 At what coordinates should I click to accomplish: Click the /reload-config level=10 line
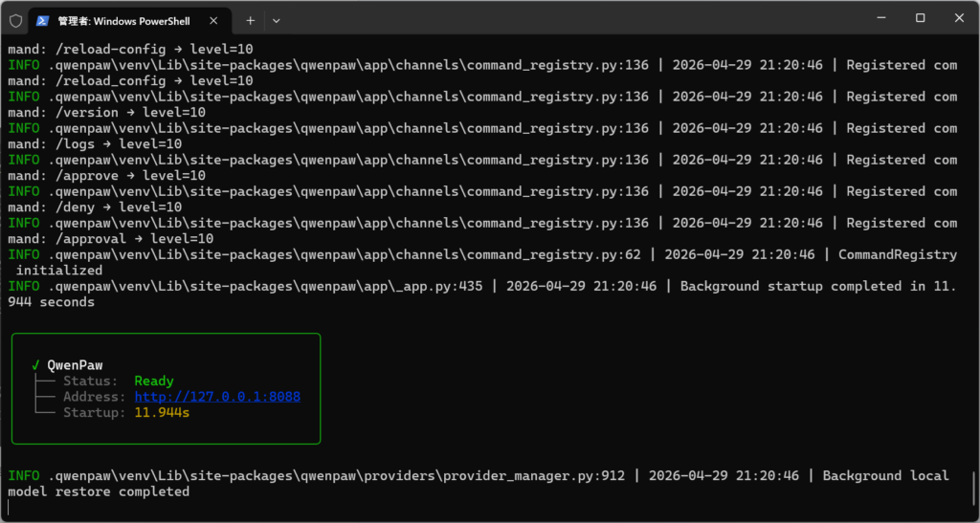click(130, 50)
